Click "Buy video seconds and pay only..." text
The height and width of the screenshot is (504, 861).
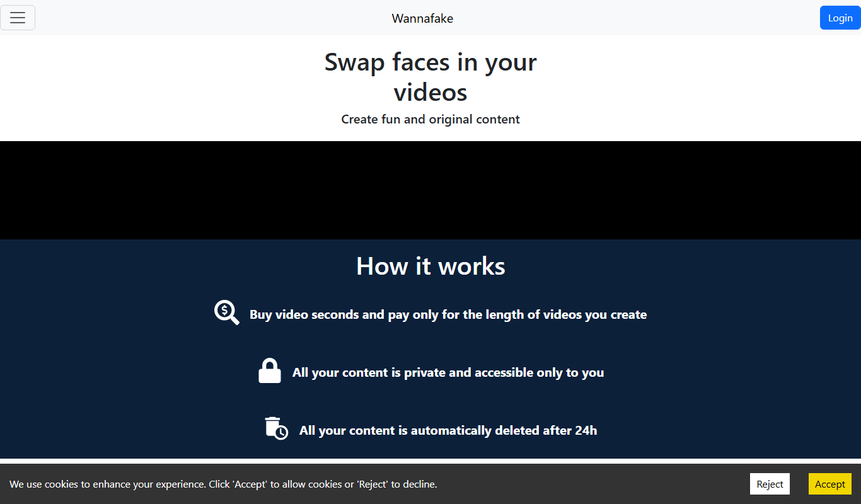[448, 314]
